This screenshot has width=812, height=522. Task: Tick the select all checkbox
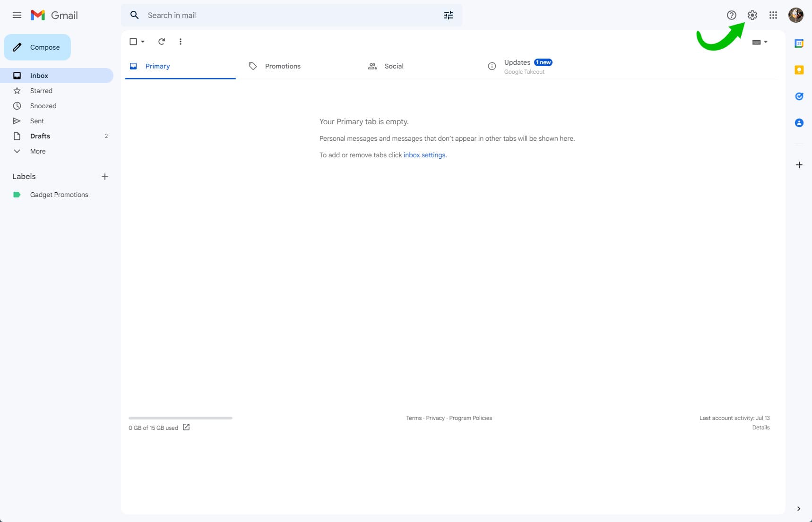click(133, 42)
